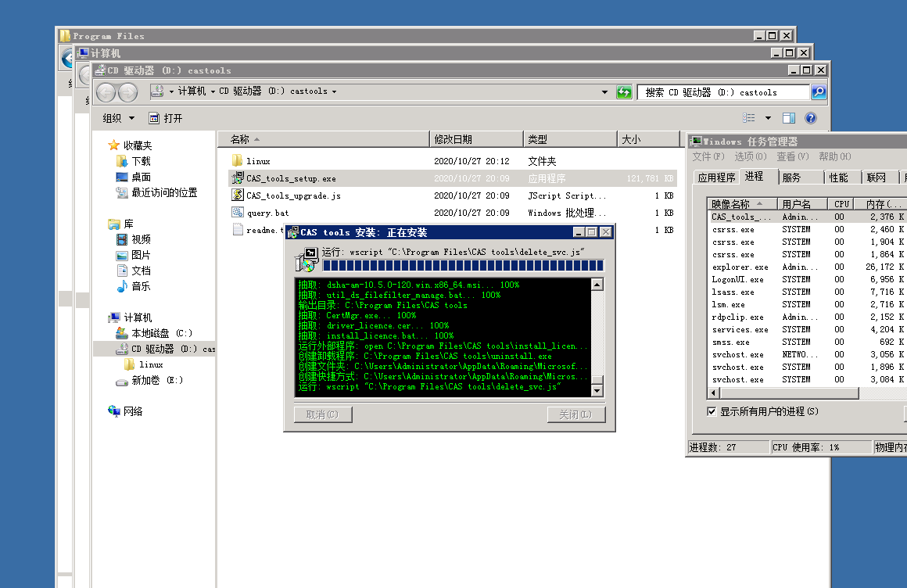Image resolution: width=907 pixels, height=588 pixels.
Task: Open Explorer help via blue question icon
Action: [811, 118]
